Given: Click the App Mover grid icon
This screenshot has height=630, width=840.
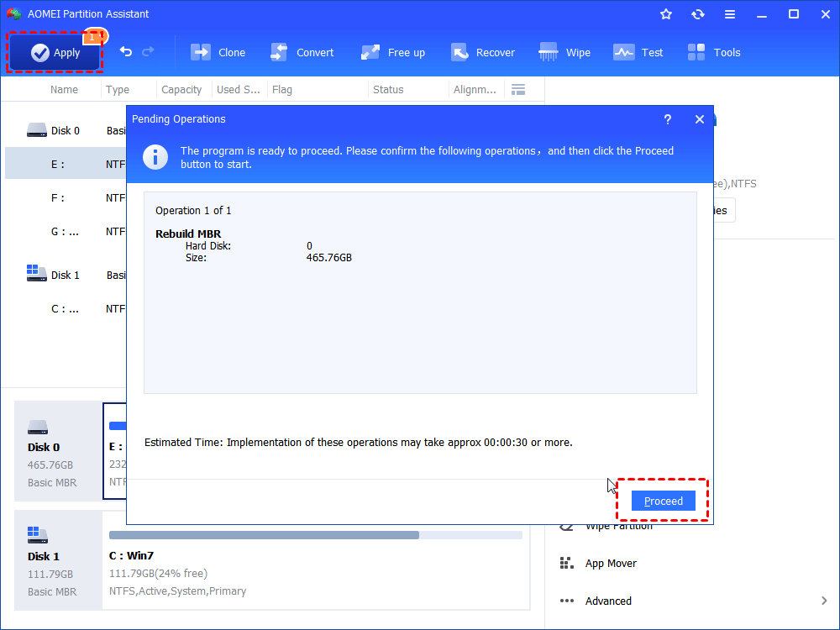Looking at the screenshot, I should pyautogui.click(x=566, y=563).
